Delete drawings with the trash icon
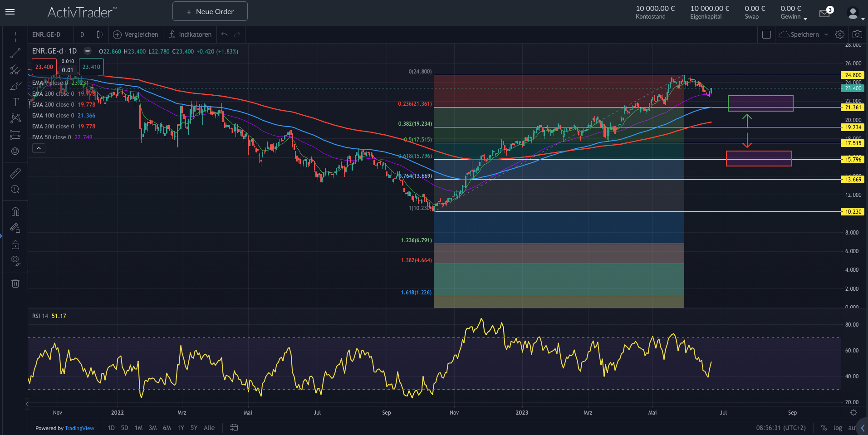This screenshot has height=435, width=868. 15,283
